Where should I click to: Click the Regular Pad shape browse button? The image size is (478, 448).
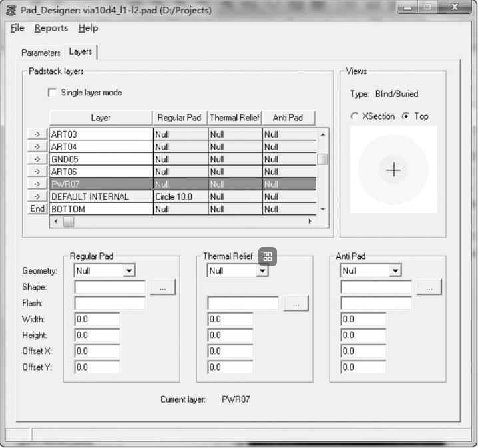coord(163,287)
